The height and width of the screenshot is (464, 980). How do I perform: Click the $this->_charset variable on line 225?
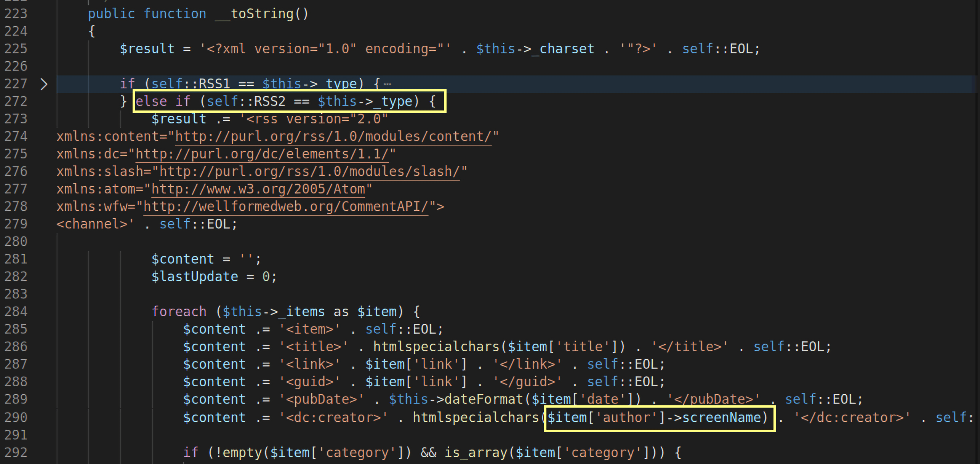click(x=535, y=49)
